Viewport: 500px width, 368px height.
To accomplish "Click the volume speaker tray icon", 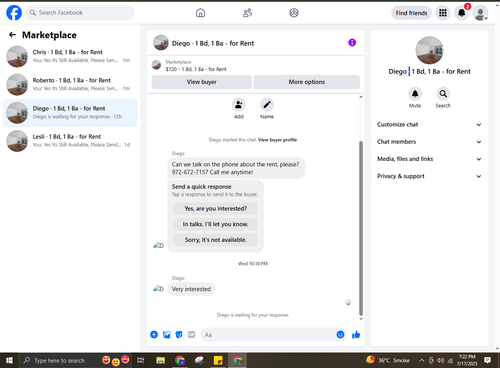I will pos(440,360).
